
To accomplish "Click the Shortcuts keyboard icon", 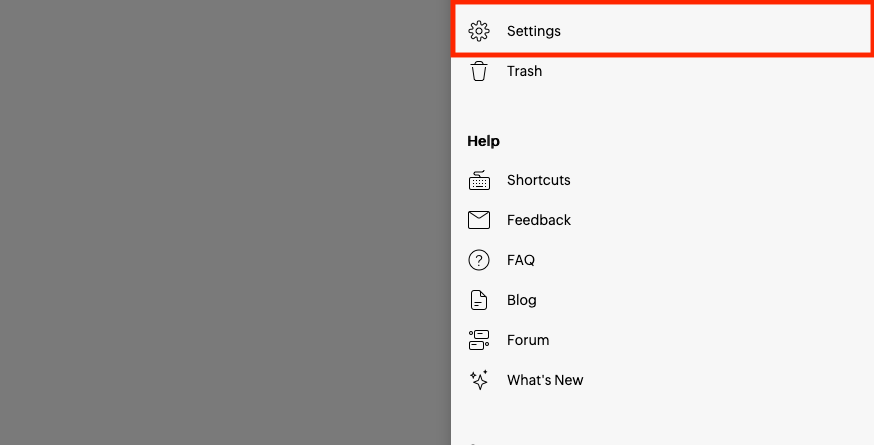I will pyautogui.click(x=479, y=180).
